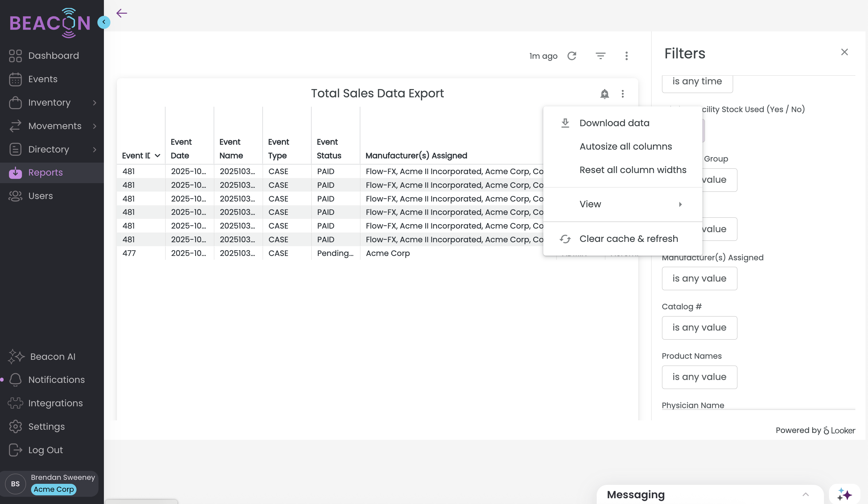Choose Download data from the menu

point(614,123)
